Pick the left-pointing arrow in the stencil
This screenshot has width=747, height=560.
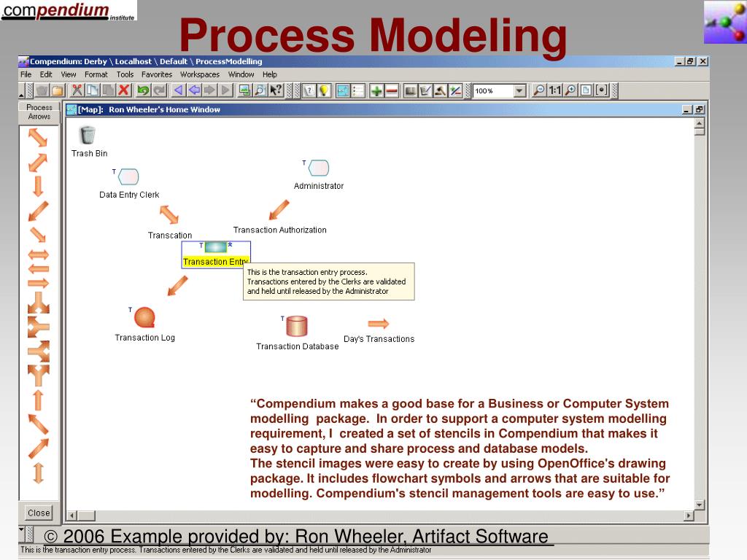tap(39, 269)
